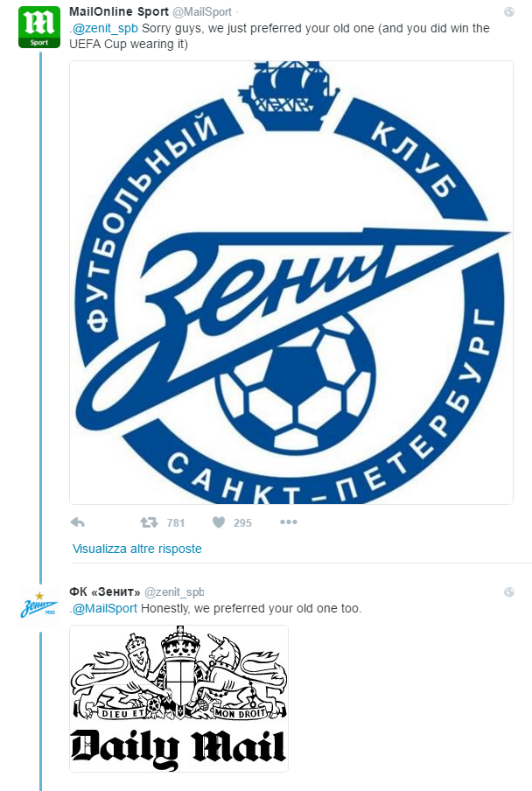Click the 295 likes count
Viewport: 532px width, 791px height.
coord(242,523)
